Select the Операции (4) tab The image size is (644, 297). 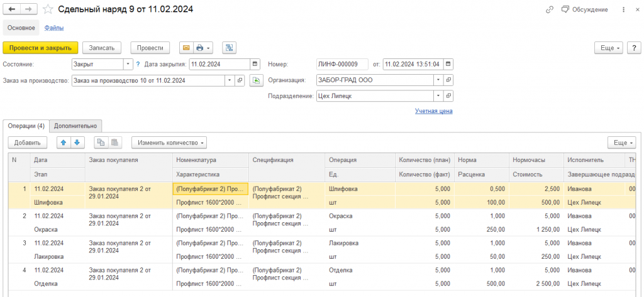[26, 126]
